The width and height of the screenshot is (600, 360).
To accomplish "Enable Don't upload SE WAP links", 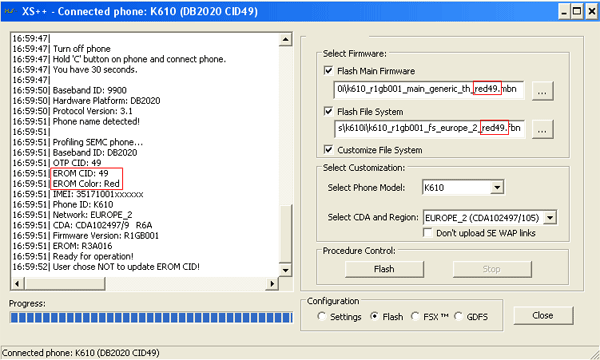I will [428, 233].
